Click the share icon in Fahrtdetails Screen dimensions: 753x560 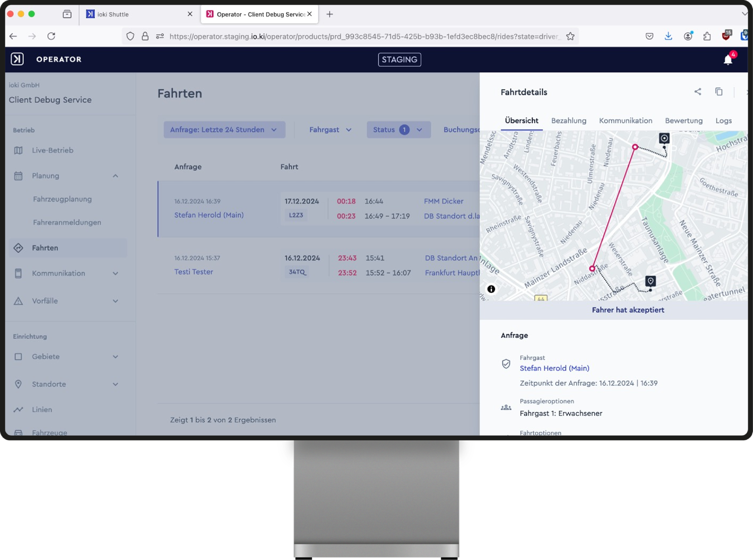tap(698, 92)
